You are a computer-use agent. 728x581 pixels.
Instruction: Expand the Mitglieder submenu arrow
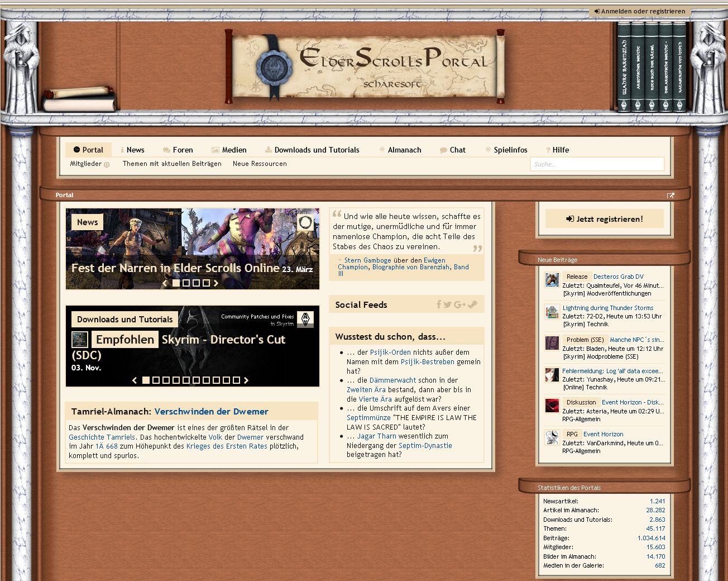107,164
